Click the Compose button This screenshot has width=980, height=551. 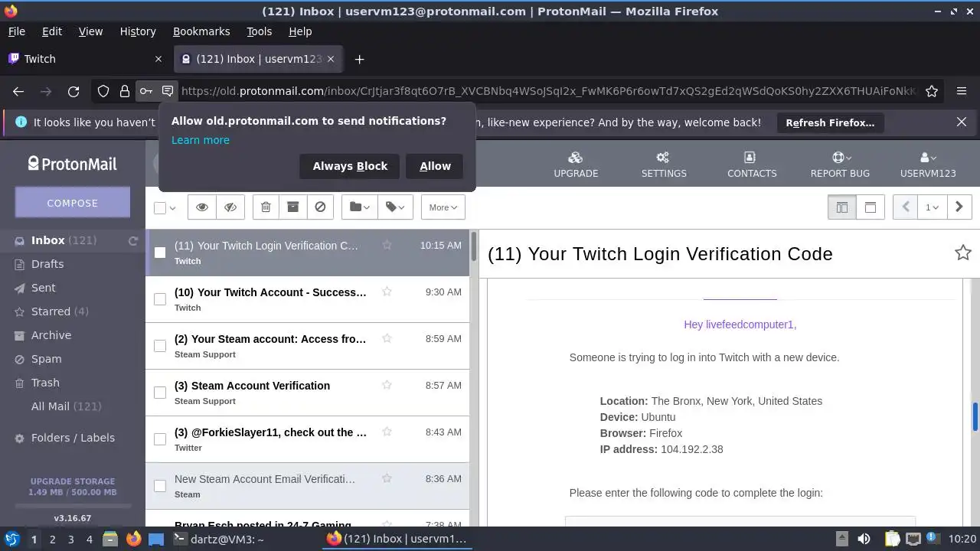click(x=73, y=203)
